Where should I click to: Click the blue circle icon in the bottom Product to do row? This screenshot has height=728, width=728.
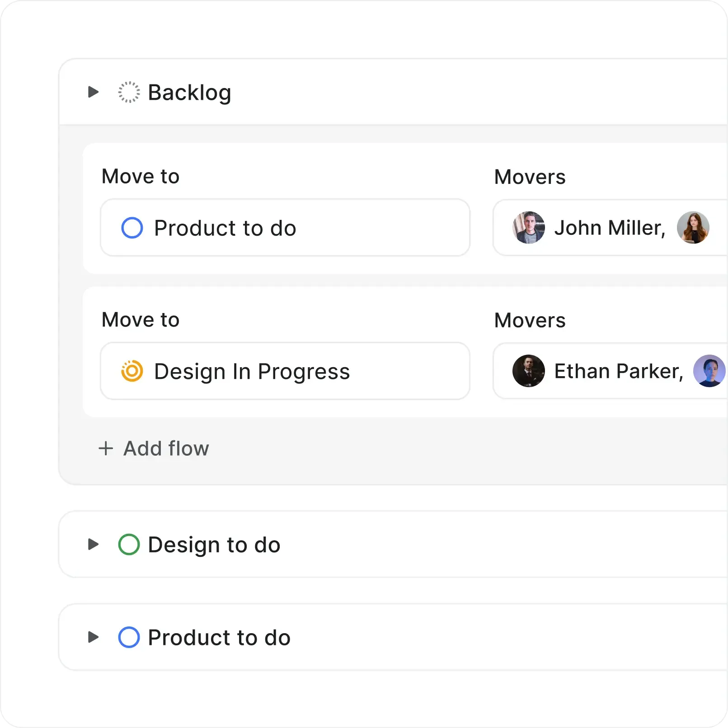pyautogui.click(x=129, y=637)
